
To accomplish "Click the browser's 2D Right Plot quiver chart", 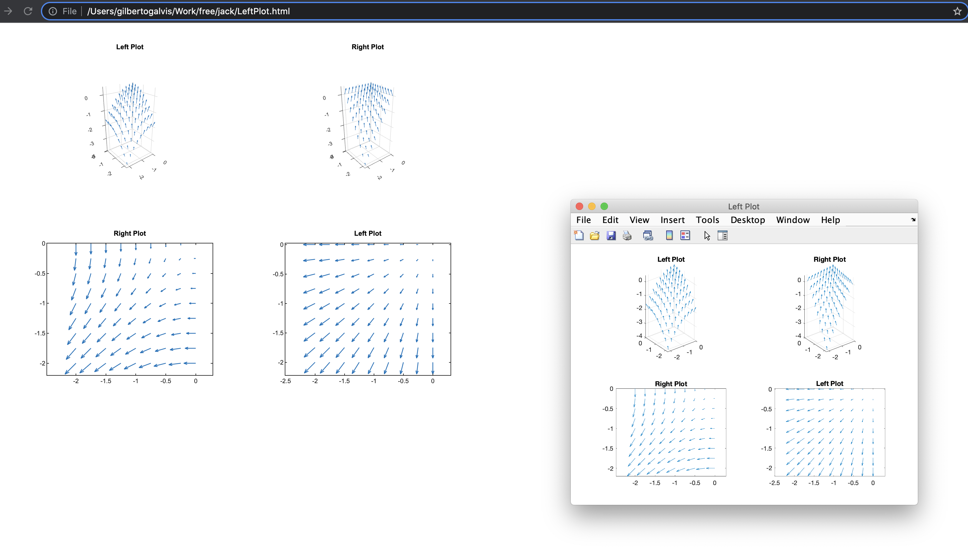I will (130, 309).
